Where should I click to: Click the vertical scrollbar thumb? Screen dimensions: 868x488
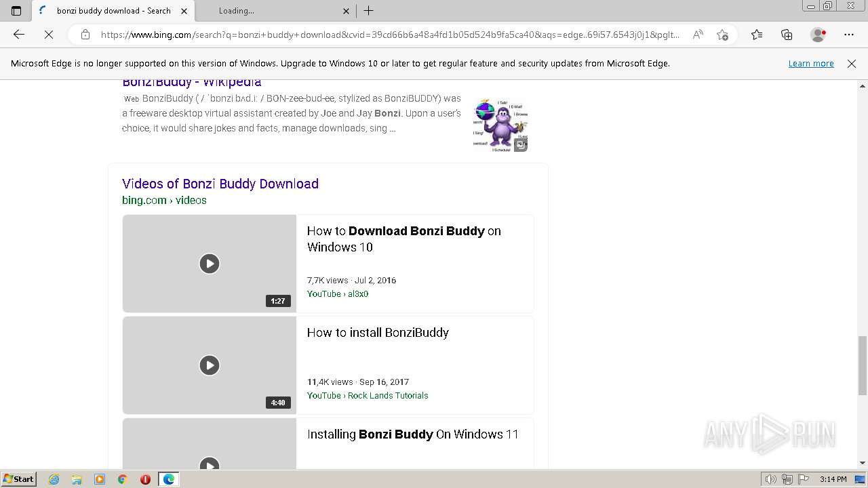tap(862, 365)
